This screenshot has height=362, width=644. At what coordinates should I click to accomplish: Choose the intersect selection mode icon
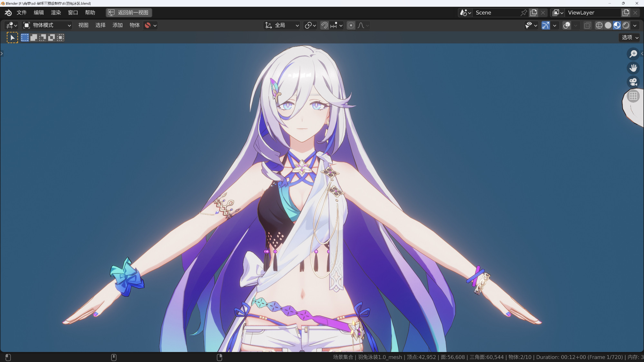click(x=60, y=38)
